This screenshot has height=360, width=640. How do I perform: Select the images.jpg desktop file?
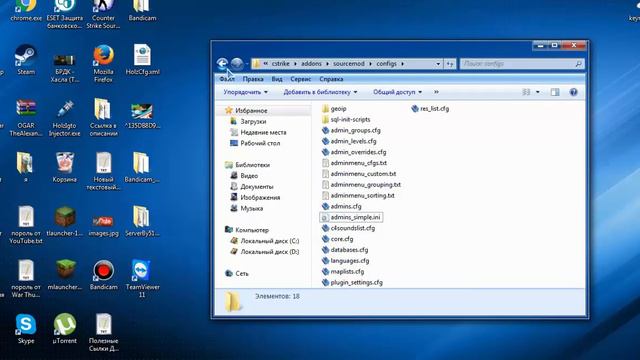(x=103, y=226)
